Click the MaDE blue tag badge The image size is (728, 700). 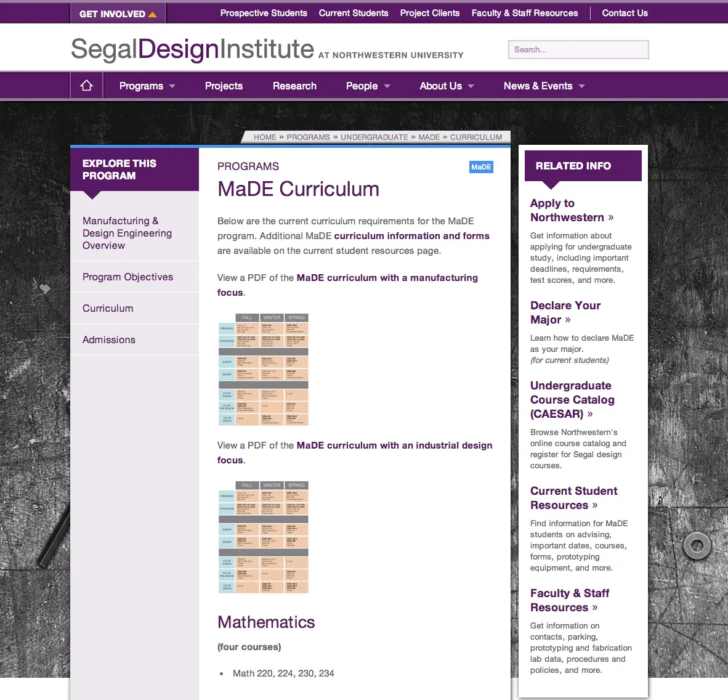point(481,167)
